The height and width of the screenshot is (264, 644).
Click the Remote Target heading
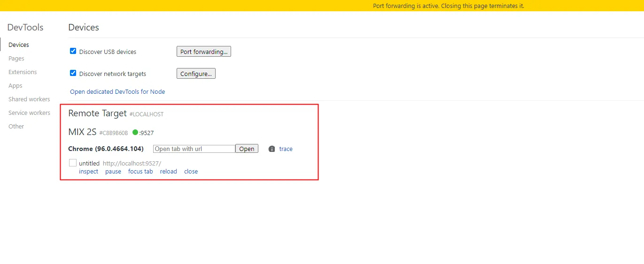(97, 113)
